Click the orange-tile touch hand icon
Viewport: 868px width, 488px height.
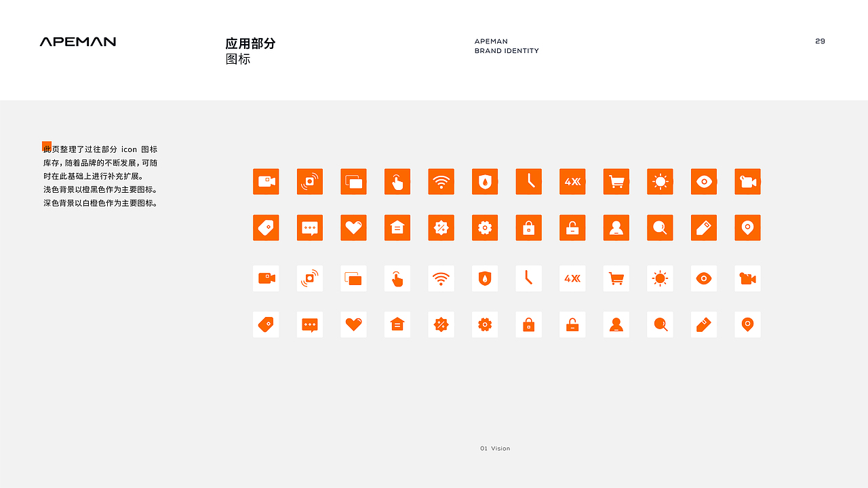click(x=397, y=182)
